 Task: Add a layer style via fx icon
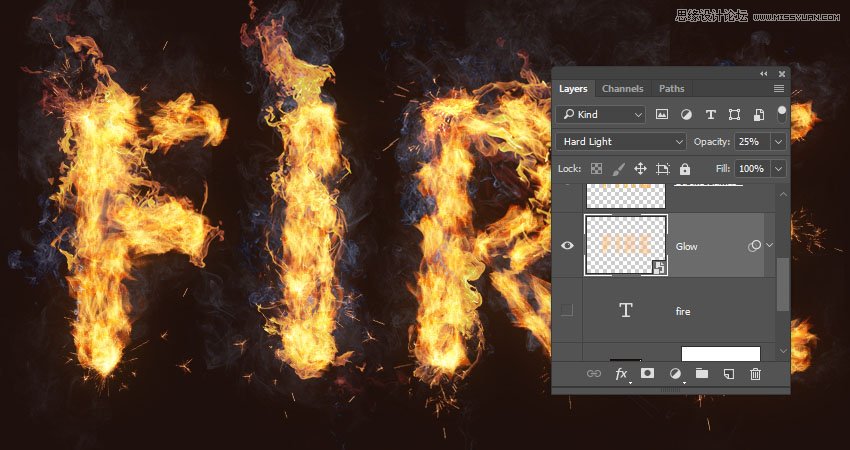[x=621, y=374]
